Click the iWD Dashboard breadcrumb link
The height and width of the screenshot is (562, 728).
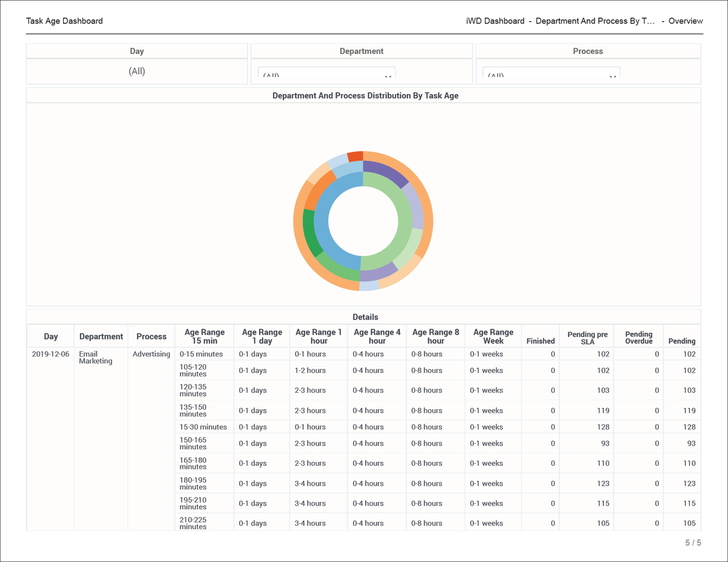(x=495, y=21)
